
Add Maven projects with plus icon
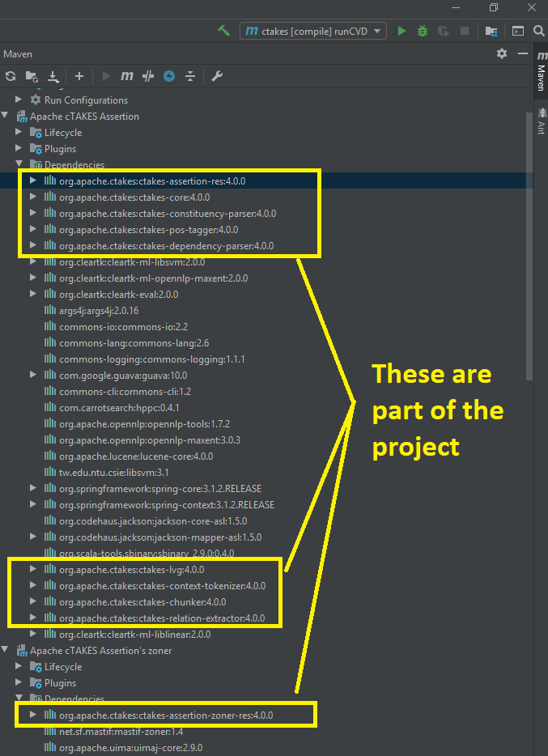pos(79,76)
